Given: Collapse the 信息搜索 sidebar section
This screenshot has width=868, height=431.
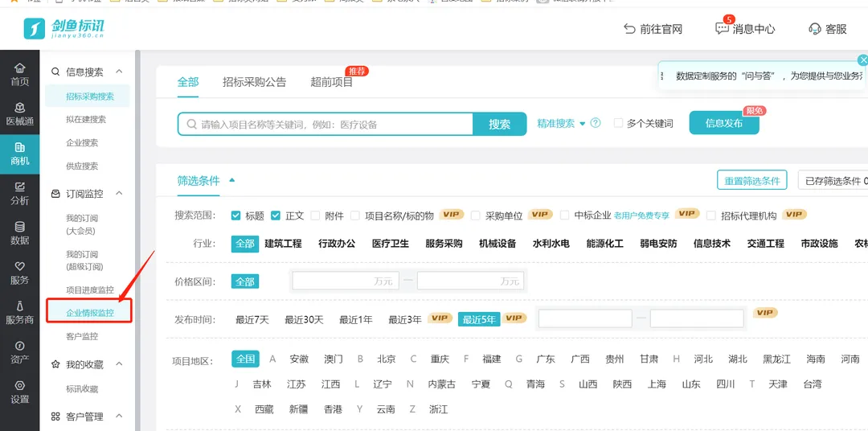Looking at the screenshot, I should tap(119, 72).
